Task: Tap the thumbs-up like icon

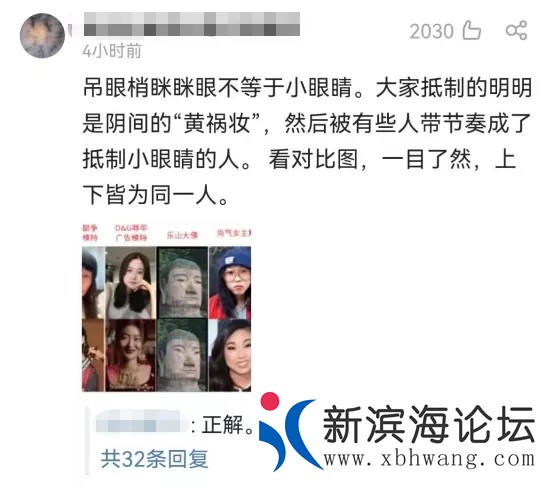Action: pos(472,30)
